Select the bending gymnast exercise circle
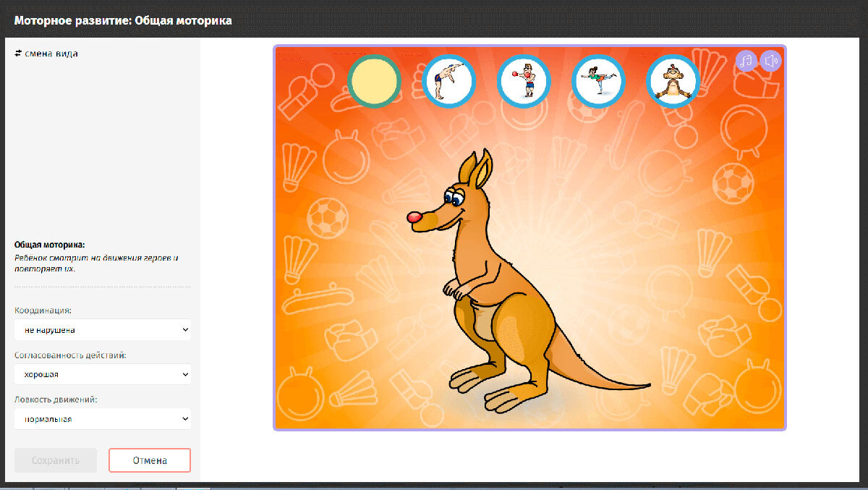The height and width of the screenshot is (490, 868). 448,81
